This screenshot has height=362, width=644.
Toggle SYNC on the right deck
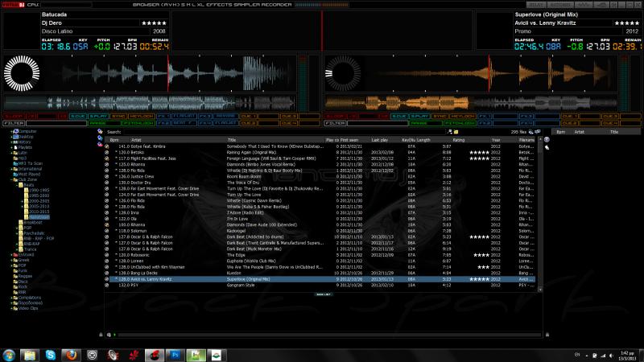pyautogui.click(x=440, y=117)
